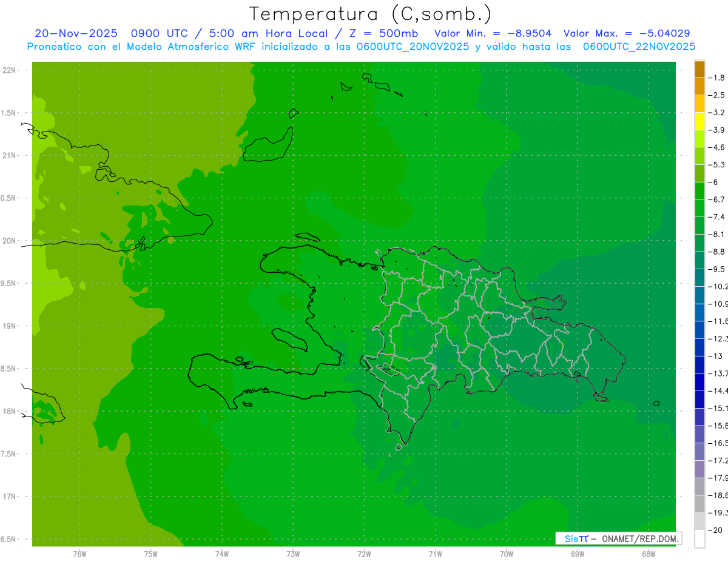Click the '21N' latitude label
The height and width of the screenshot is (562, 728).
pos(8,156)
